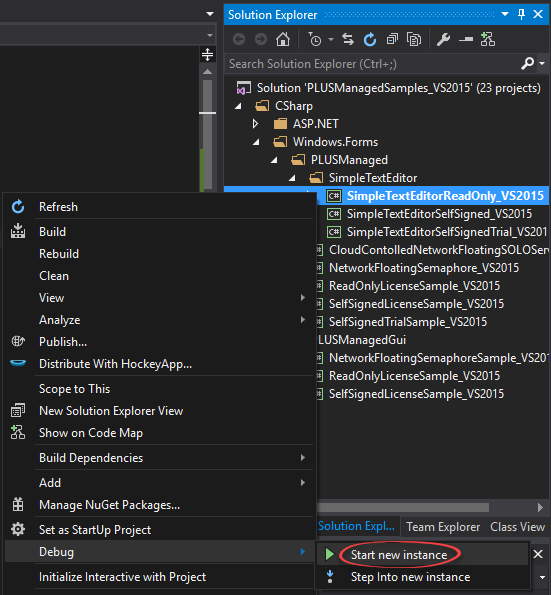Open Build Dependencies submenu
This screenshot has height=595, width=551.
(x=159, y=458)
